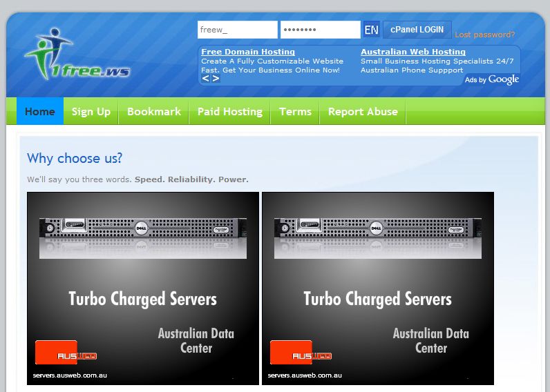Screen dimensions: 550x392
Task: View the Terms page tab
Action: pyautogui.click(x=295, y=111)
